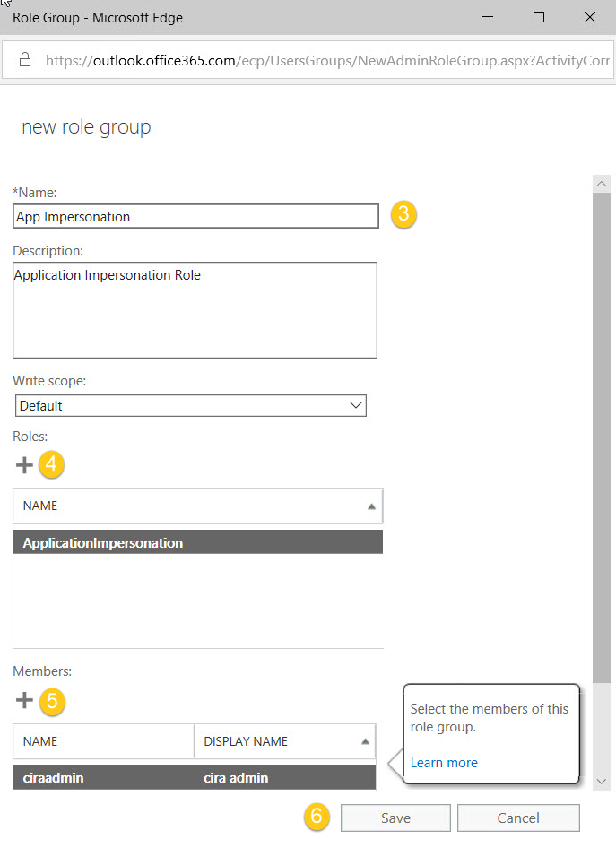Click the Roles NAME column header
Image resolution: width=616 pixels, height=848 pixels.
pos(198,506)
